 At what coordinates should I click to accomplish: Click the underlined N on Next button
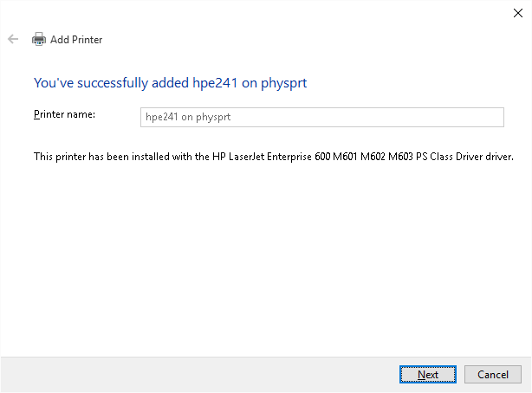tap(421, 375)
